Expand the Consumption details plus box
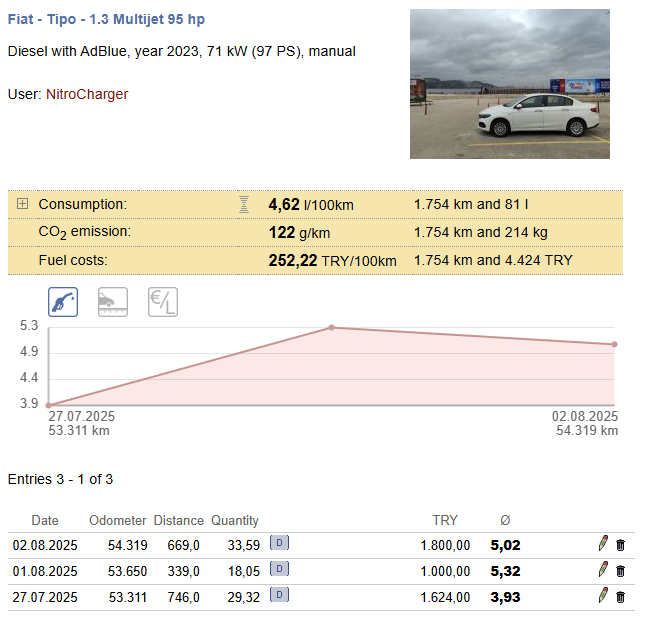The image size is (651, 630). (22, 203)
